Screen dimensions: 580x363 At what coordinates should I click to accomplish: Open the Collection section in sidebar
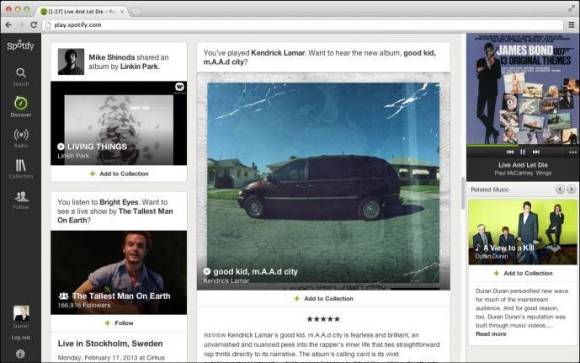[21, 169]
